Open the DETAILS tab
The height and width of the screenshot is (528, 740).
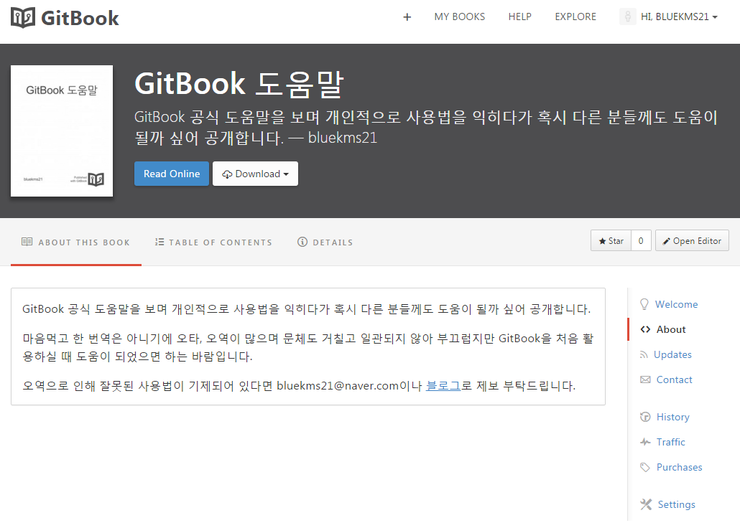tap(325, 242)
